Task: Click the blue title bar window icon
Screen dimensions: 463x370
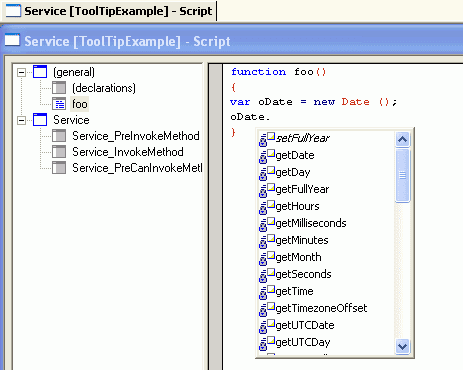Action: click(x=12, y=40)
